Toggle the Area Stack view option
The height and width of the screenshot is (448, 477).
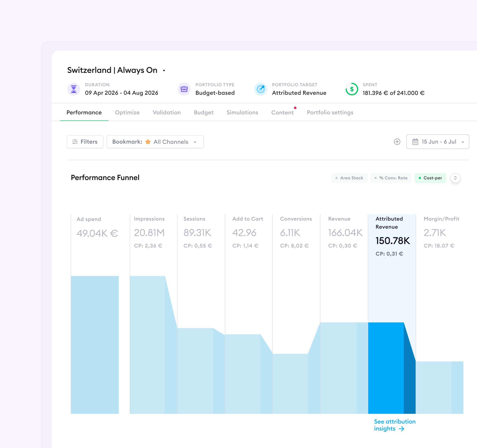point(349,178)
